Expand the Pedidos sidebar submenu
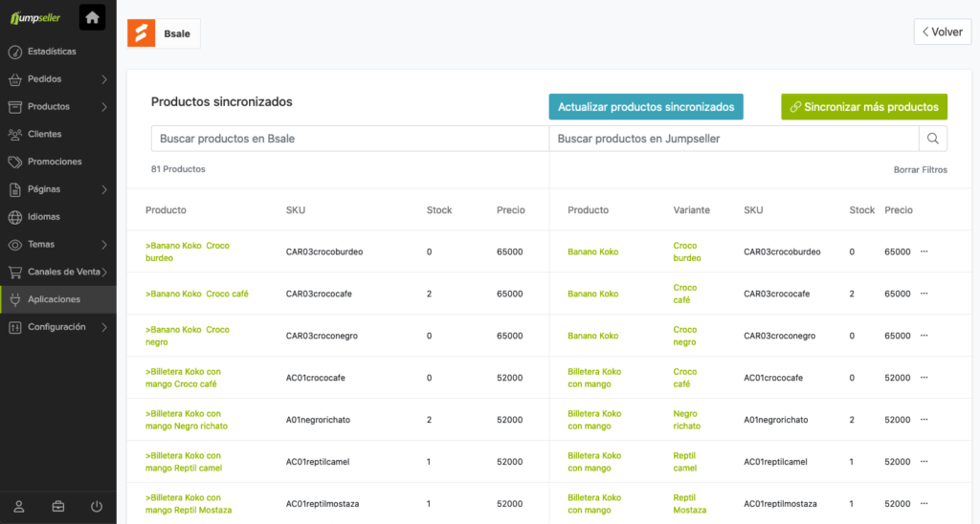The height and width of the screenshot is (524, 980). point(103,79)
